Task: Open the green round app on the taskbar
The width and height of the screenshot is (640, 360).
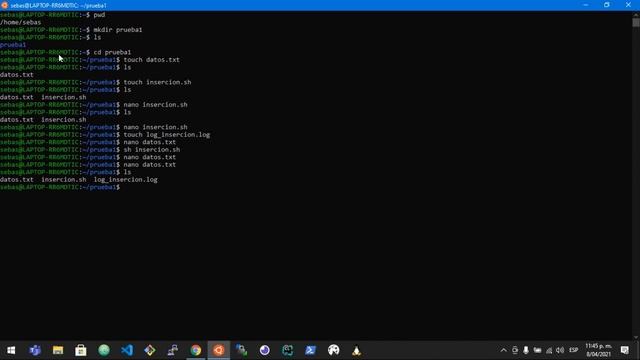Action: point(104,350)
